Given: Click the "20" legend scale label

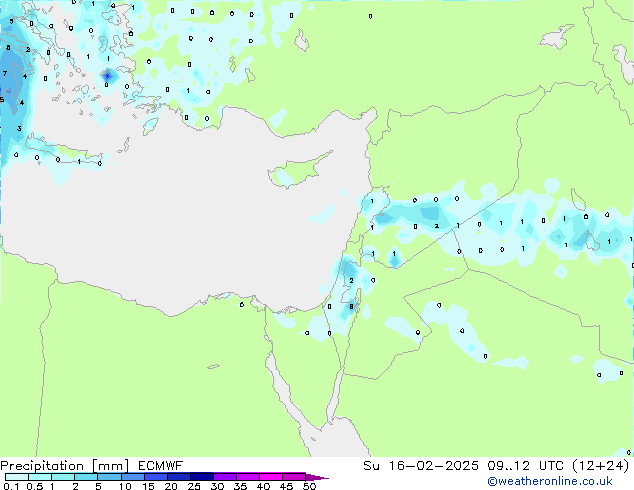Looking at the screenshot, I should (171, 486).
